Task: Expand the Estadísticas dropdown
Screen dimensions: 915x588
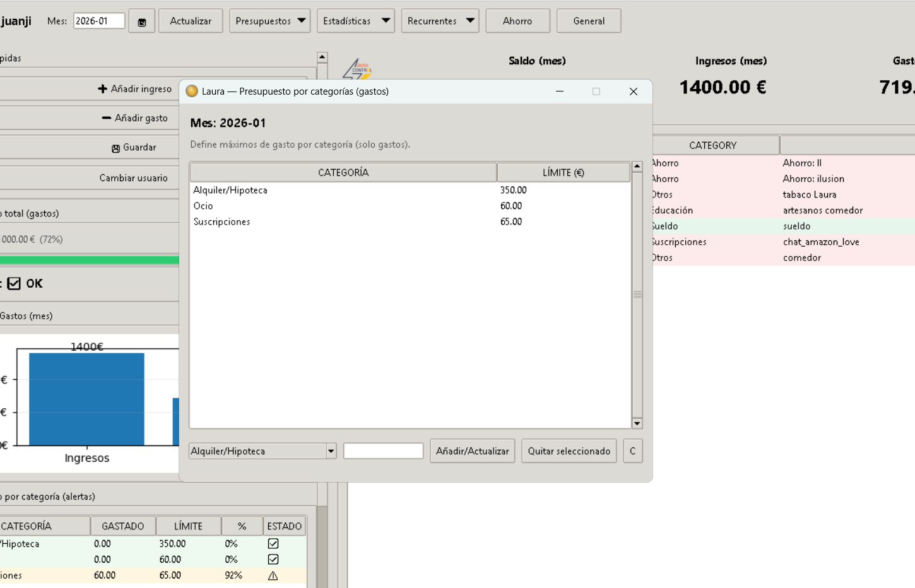Action: [x=355, y=21]
